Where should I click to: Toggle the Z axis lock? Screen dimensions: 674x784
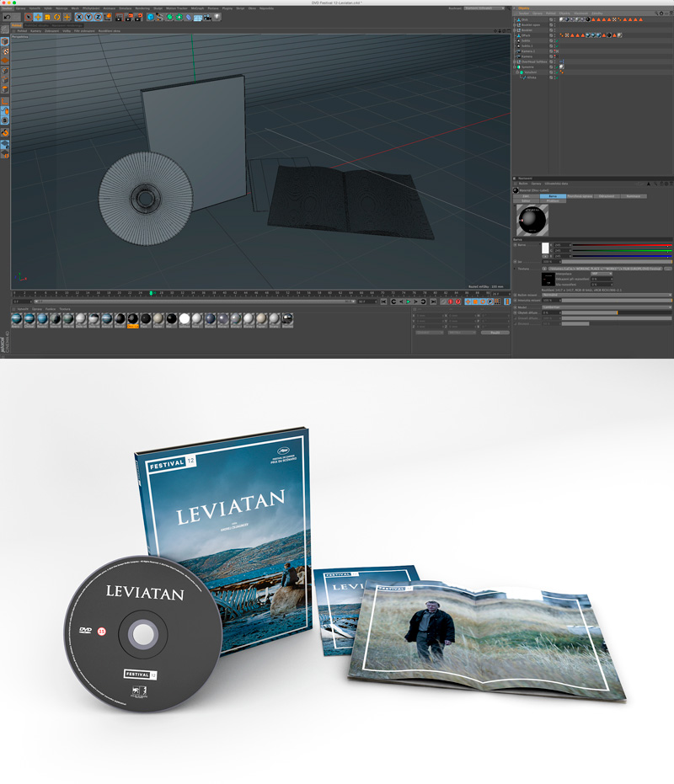[x=98, y=17]
